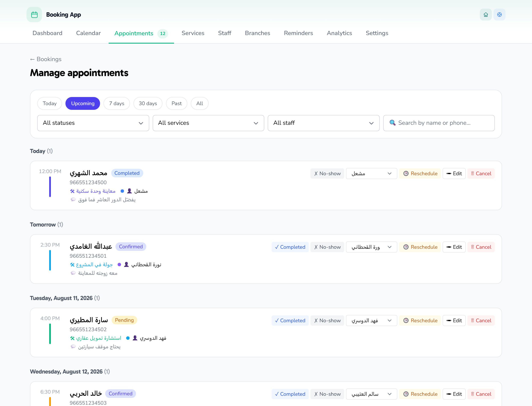Open the home icon in header
Screen dimensions: 532x406
(486, 15)
